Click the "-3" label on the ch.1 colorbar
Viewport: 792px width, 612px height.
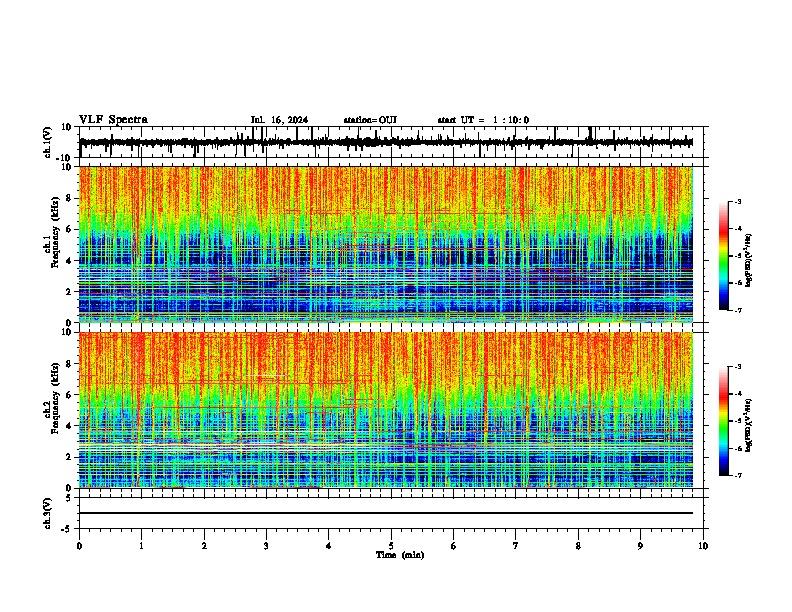click(737, 202)
